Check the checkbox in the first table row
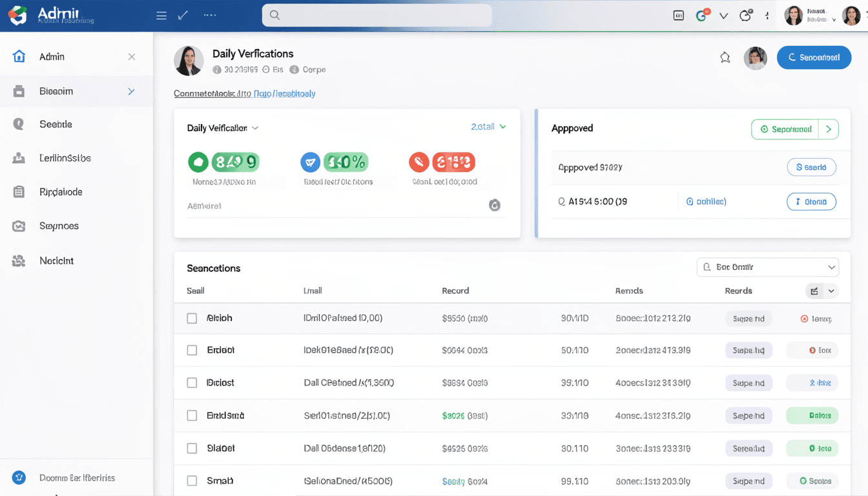 [192, 318]
